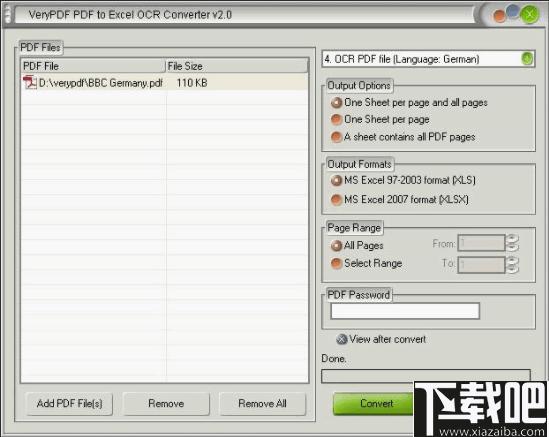
Task: Close the window with green X button
Action: (529, 15)
